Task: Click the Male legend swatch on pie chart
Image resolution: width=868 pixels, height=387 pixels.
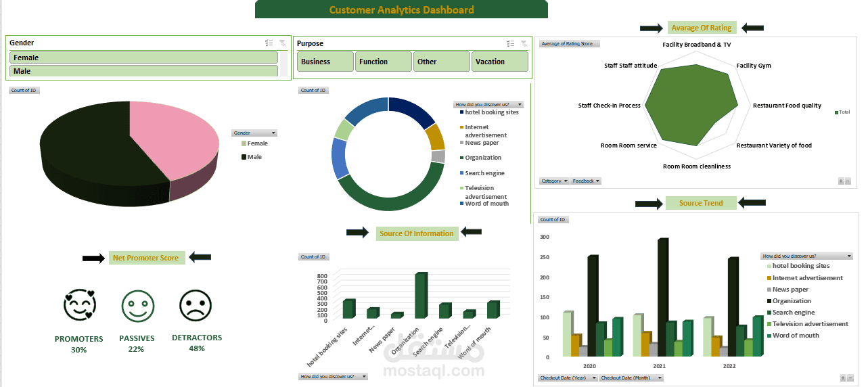Action: tap(244, 157)
